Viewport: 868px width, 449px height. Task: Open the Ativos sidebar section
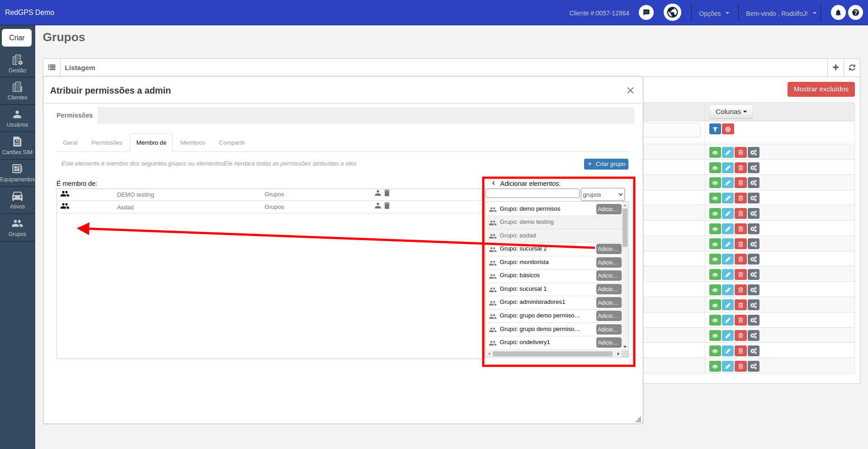click(x=17, y=200)
